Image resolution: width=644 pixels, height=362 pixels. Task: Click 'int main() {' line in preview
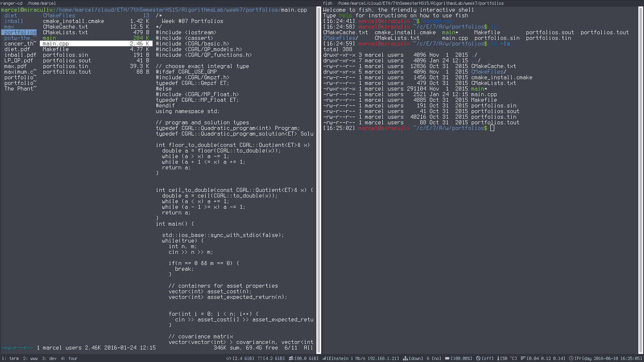tap(175, 224)
